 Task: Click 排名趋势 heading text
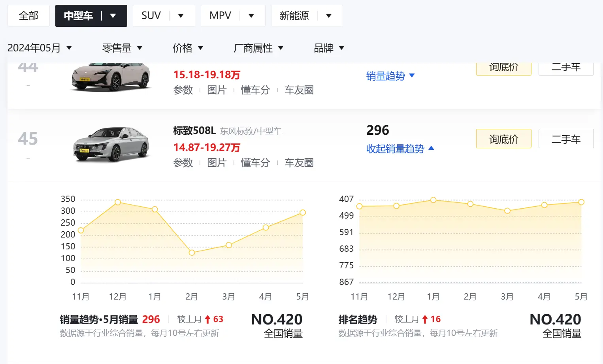click(358, 319)
